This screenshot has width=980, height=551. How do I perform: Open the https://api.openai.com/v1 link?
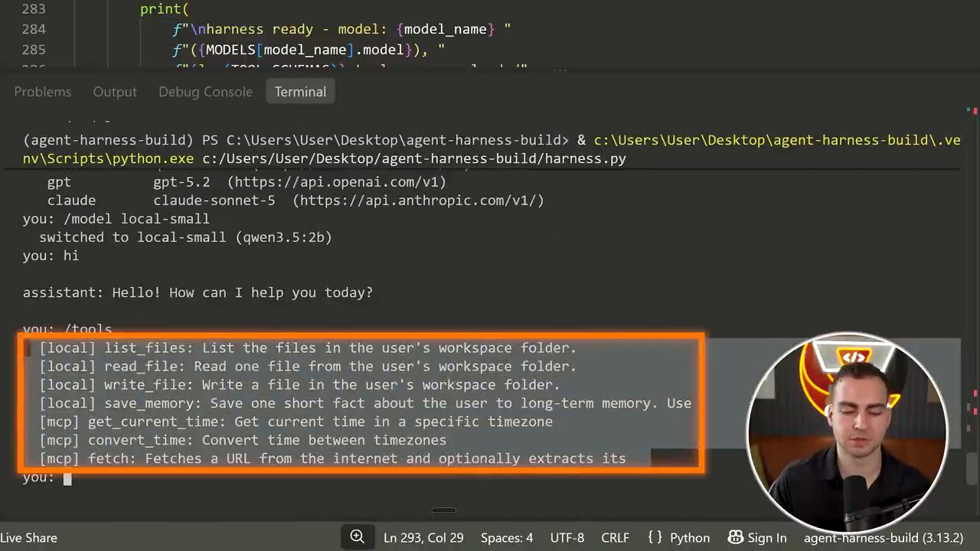336,182
